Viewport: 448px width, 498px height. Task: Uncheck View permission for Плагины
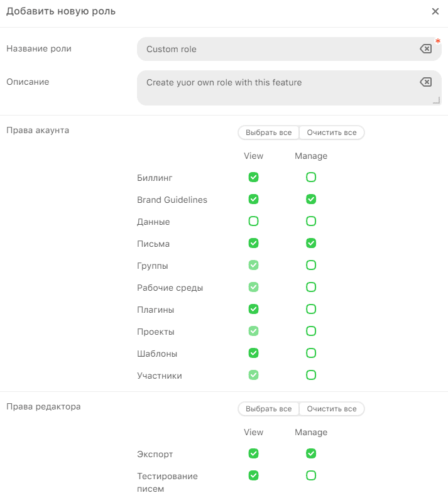(253, 310)
